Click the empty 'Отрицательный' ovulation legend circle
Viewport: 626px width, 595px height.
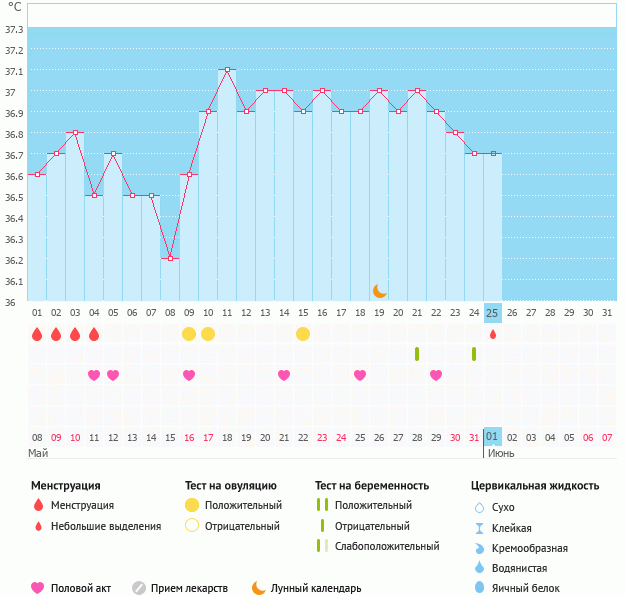pos(190,526)
